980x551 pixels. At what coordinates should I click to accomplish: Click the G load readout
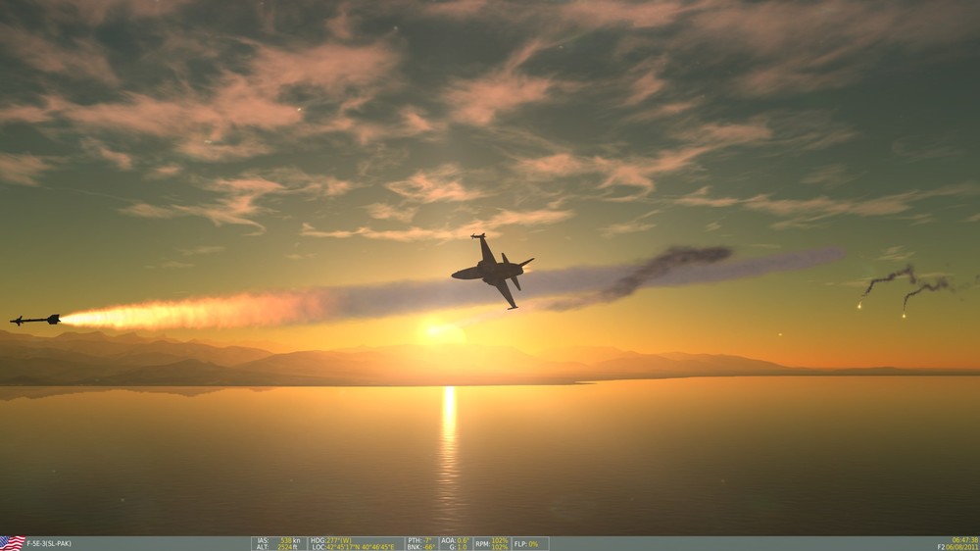tap(459, 547)
